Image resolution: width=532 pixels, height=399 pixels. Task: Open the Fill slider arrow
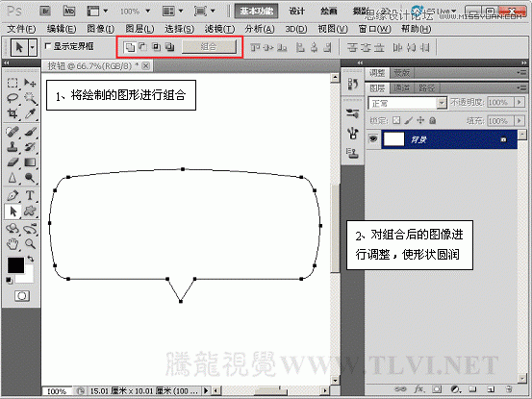[519, 121]
